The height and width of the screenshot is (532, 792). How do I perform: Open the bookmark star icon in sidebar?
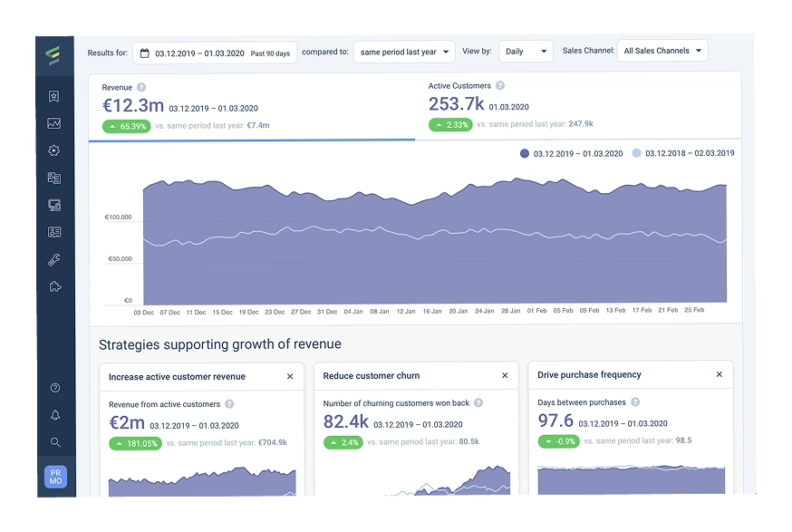coord(54,96)
